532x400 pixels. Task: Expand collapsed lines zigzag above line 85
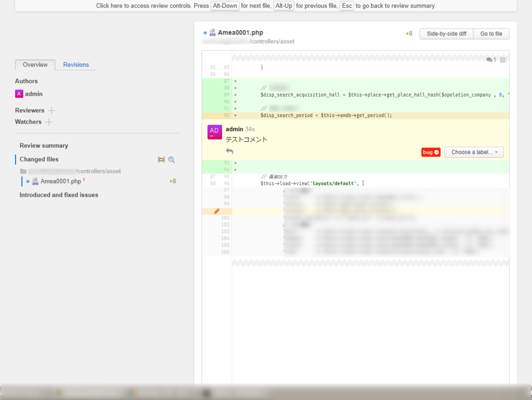pyautogui.click(x=370, y=57)
